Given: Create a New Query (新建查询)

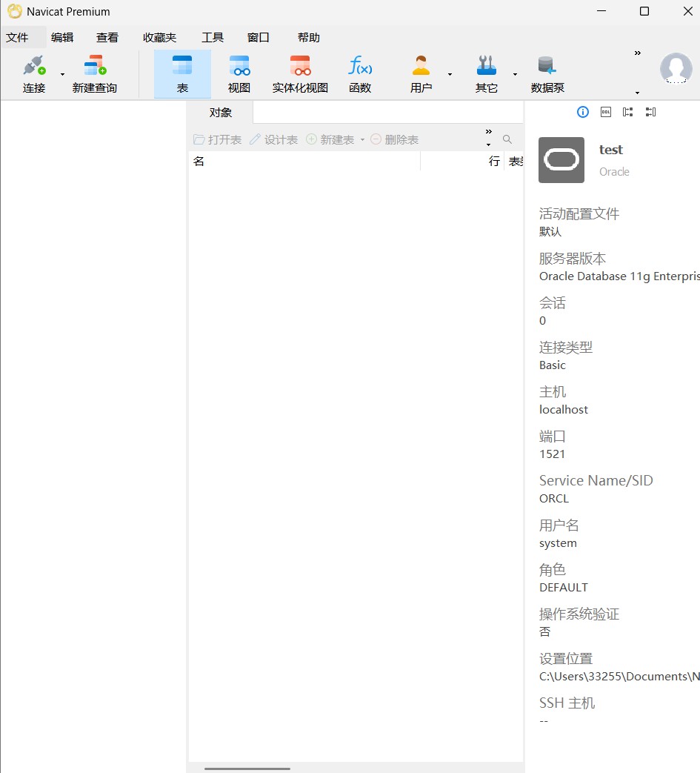Looking at the screenshot, I should pyautogui.click(x=95, y=74).
